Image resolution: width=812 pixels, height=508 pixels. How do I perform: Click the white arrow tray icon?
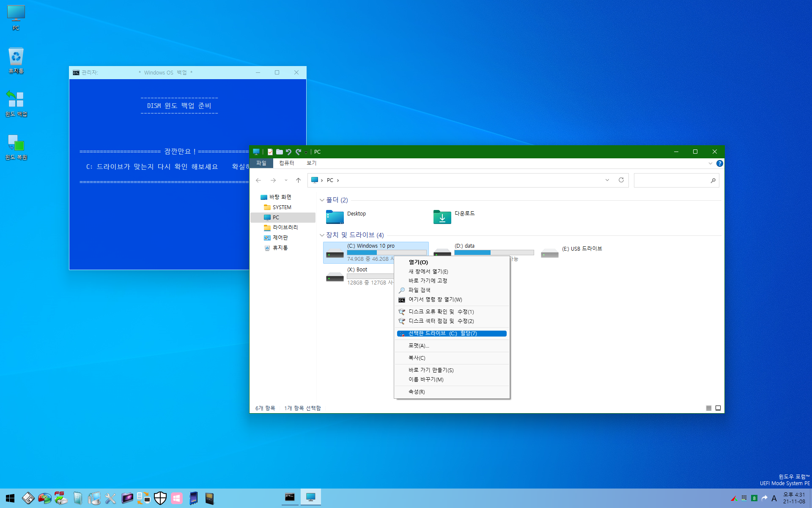pyautogui.click(x=764, y=498)
